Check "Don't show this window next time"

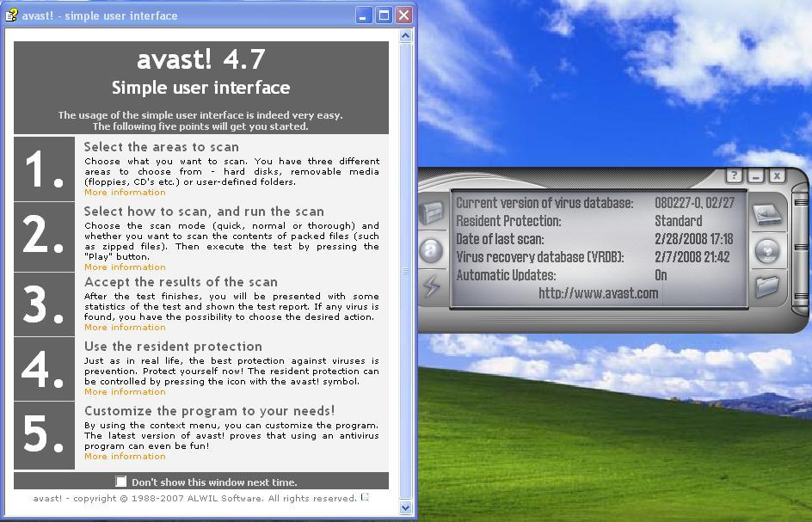point(121,482)
